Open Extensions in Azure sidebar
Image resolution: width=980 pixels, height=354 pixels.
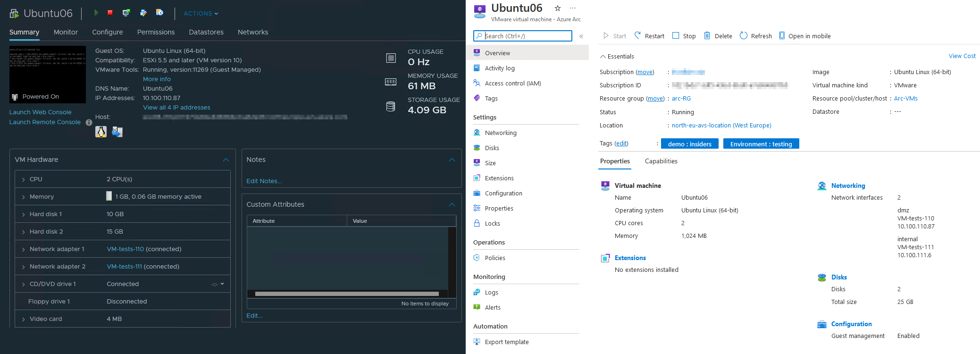point(499,178)
